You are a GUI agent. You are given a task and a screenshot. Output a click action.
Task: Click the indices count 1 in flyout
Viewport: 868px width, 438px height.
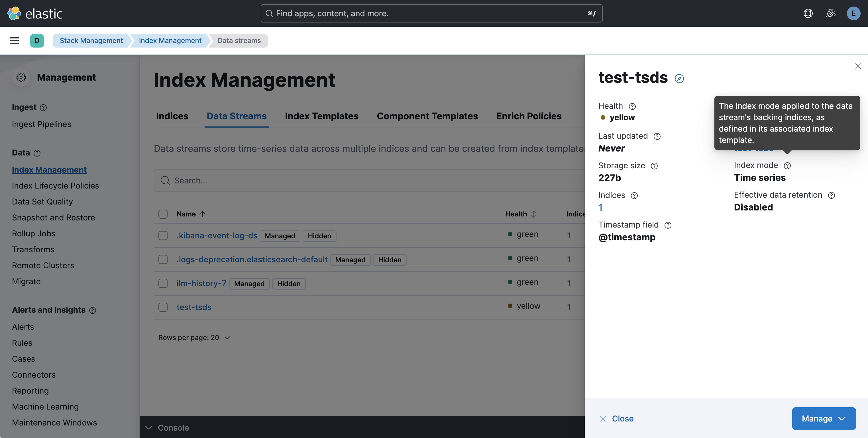point(600,208)
